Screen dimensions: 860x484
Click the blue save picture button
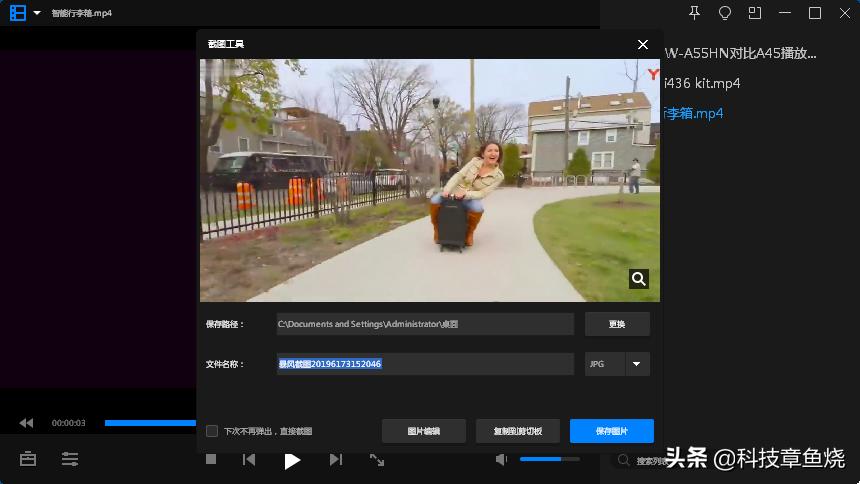tap(611, 431)
